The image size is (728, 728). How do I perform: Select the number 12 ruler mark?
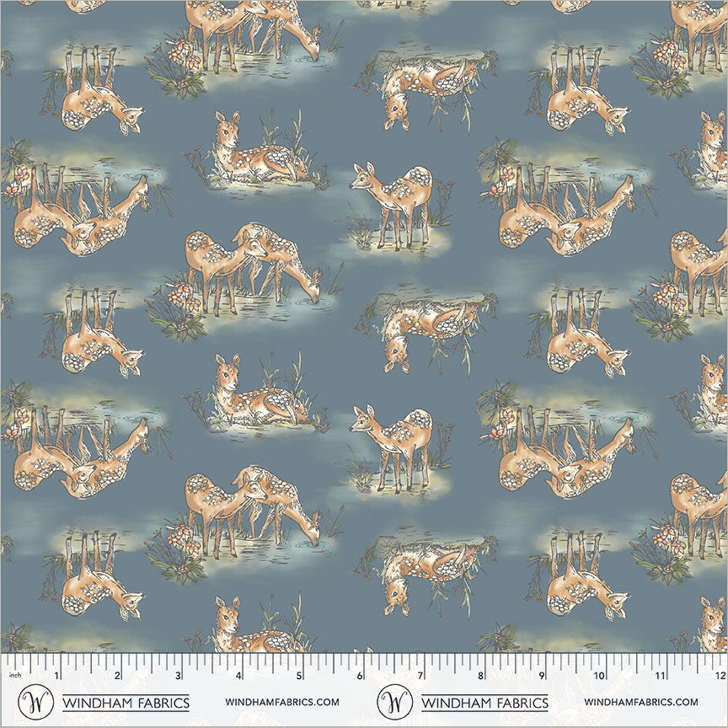[x=720, y=676]
